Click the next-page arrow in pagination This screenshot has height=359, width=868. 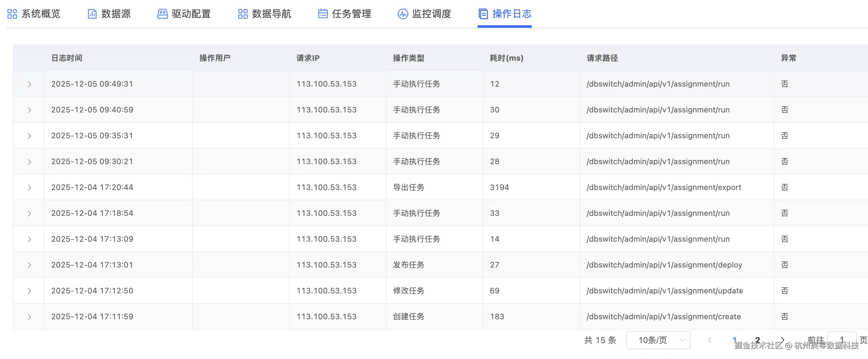click(x=783, y=340)
